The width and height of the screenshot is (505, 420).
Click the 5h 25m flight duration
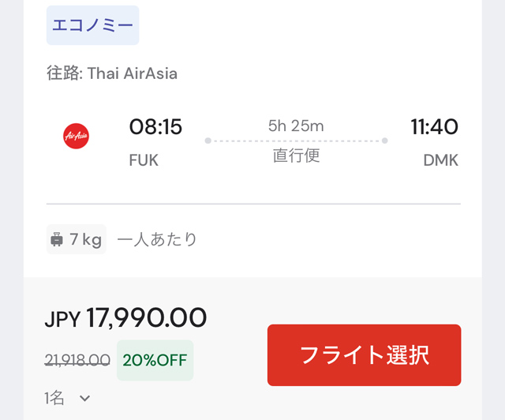(296, 126)
